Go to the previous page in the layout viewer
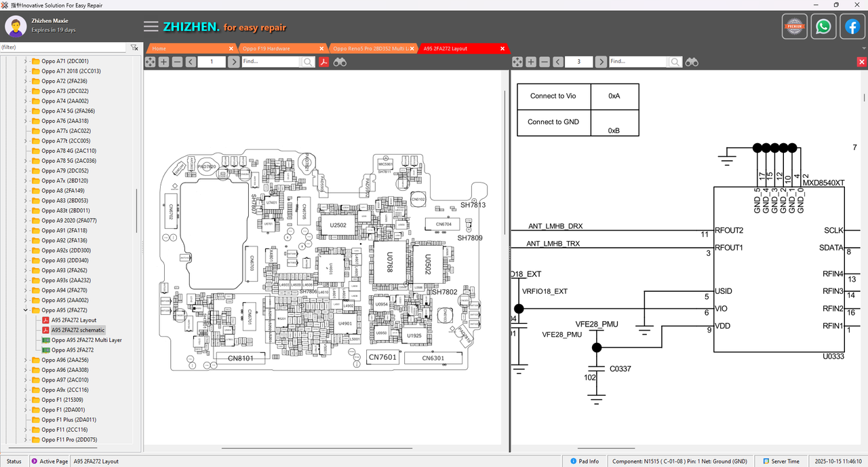The image size is (868, 467). [x=191, y=62]
